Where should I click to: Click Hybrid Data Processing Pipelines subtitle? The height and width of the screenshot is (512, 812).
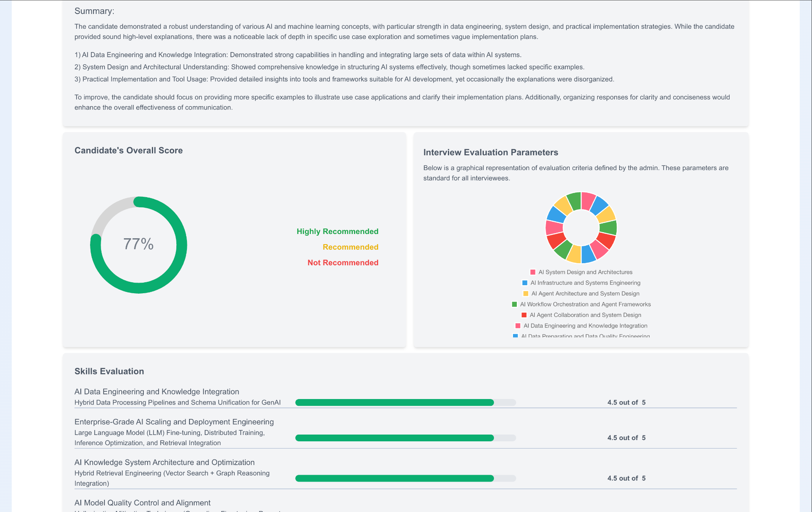pyautogui.click(x=178, y=402)
